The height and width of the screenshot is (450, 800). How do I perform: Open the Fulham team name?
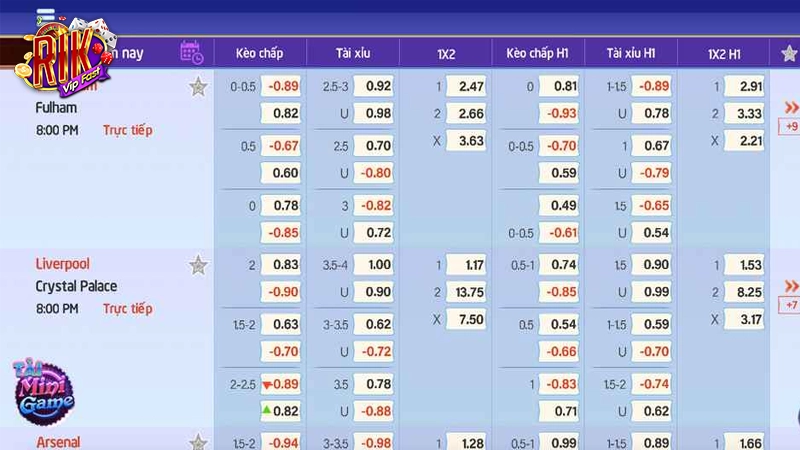[x=56, y=108]
